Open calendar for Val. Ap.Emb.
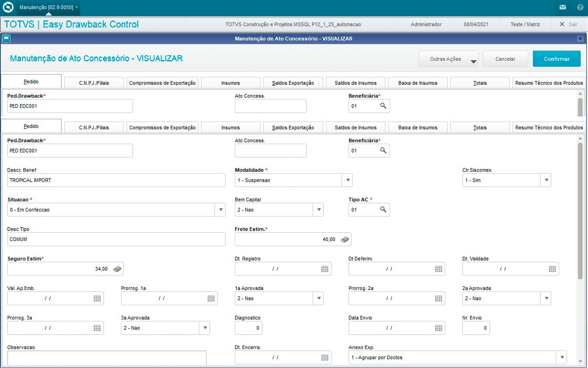The image size is (588, 368). point(97,298)
